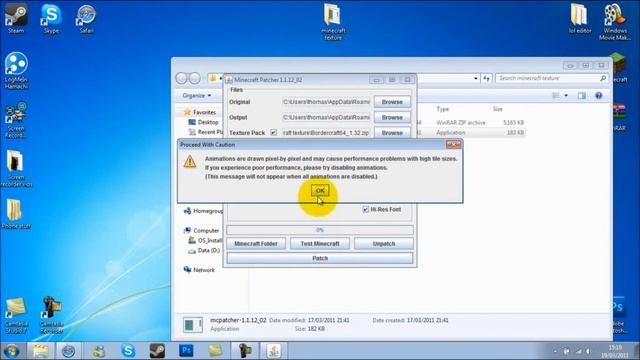Open the Skype desktop shortcut
Screen dimensions: 640x360
(51, 18)
